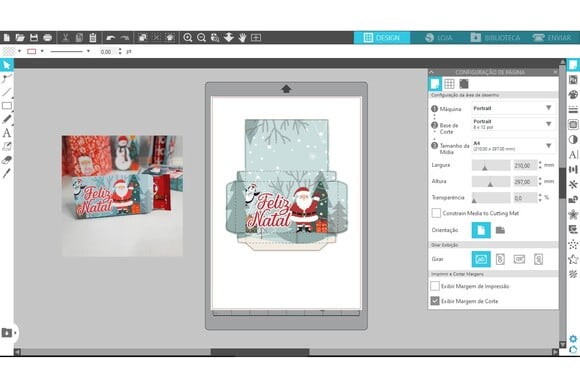Image resolution: width=580 pixels, height=377 pixels.
Task: Print the design using the printer icon
Action: click(47, 37)
